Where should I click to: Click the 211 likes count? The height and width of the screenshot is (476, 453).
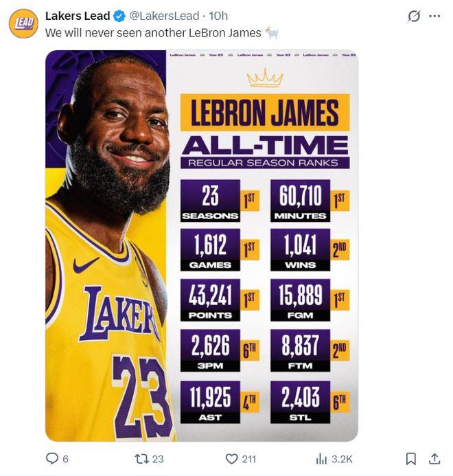coord(248,459)
